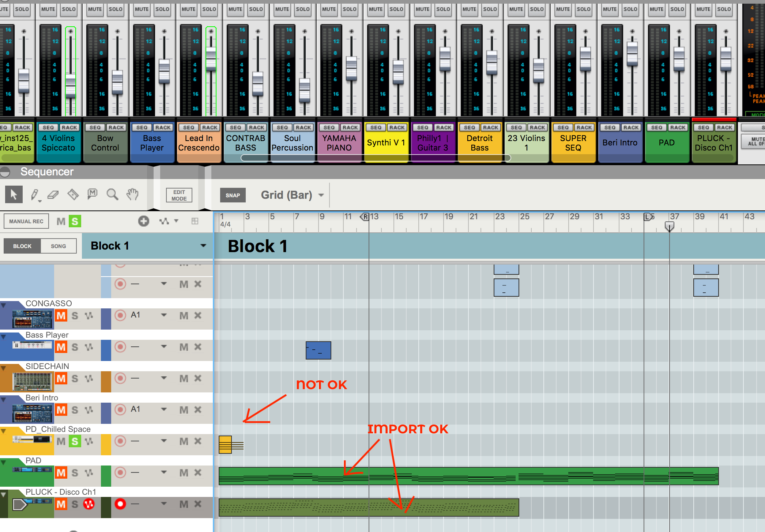Mute the Soul Percussion mixer channel
Viewport: 765px width, 532px height.
coord(282,9)
